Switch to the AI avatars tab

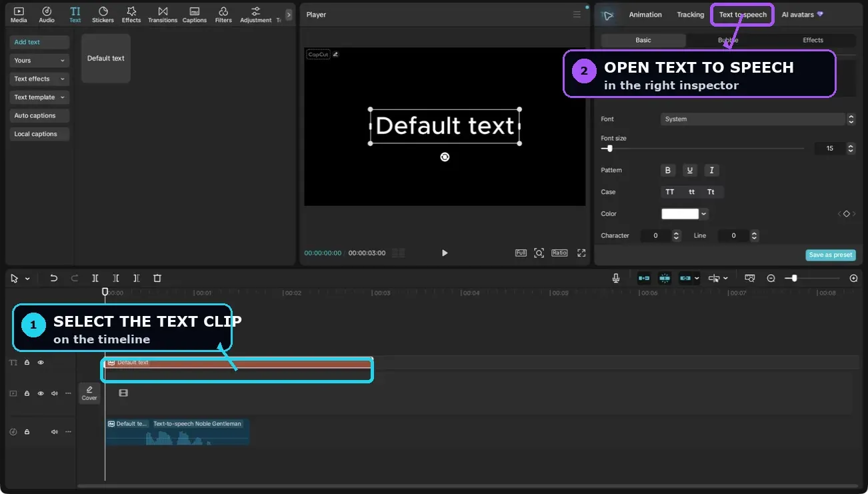[802, 15]
